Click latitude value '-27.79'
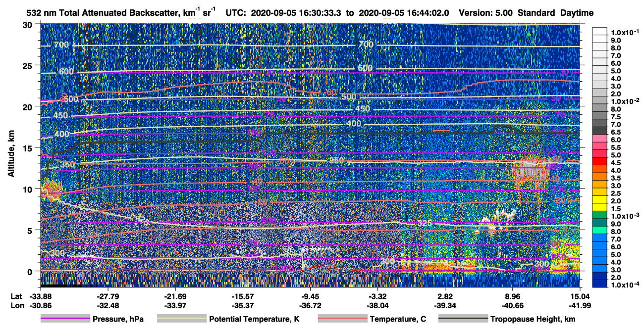Image resolution: width=644 pixels, height=330 pixels. pos(107,296)
